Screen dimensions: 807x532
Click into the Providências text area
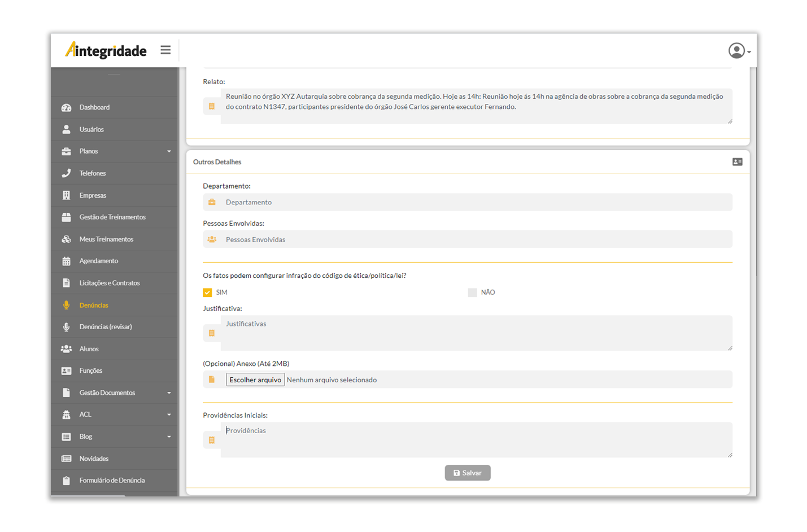pyautogui.click(x=476, y=439)
